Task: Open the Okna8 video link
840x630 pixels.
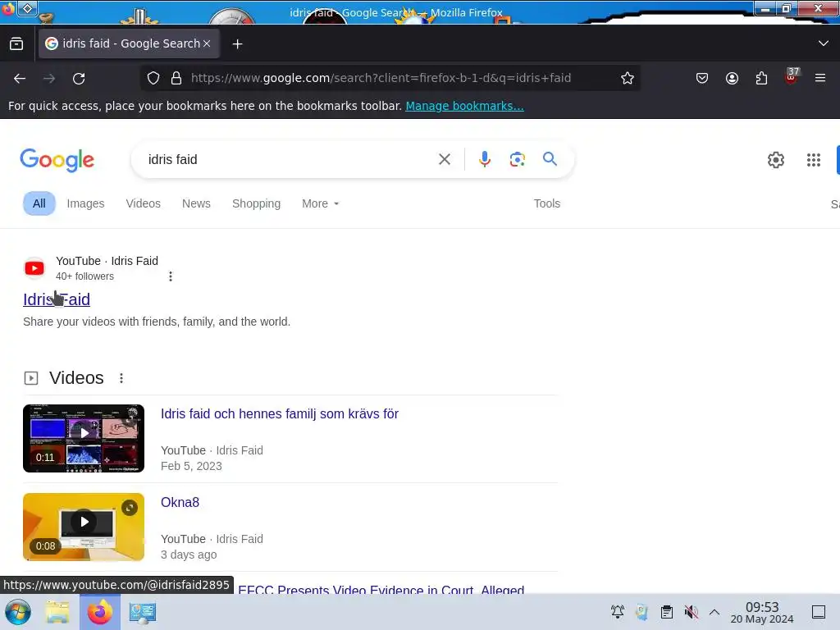Action: 180,502
